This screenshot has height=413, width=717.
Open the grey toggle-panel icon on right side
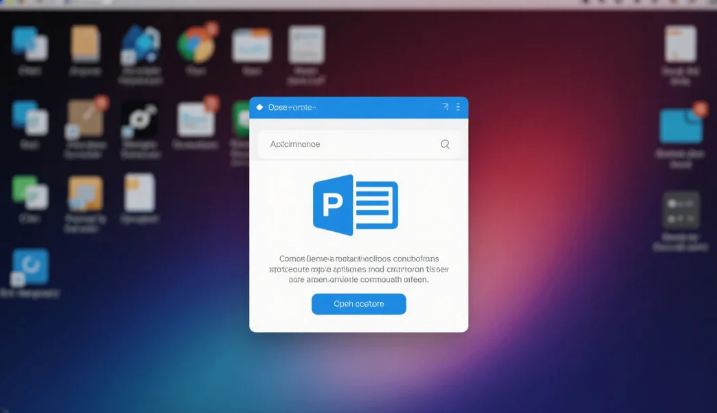click(681, 211)
